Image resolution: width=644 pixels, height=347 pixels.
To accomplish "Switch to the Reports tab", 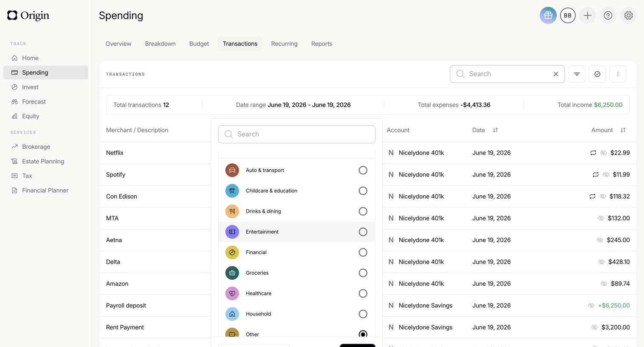I will pyautogui.click(x=322, y=43).
